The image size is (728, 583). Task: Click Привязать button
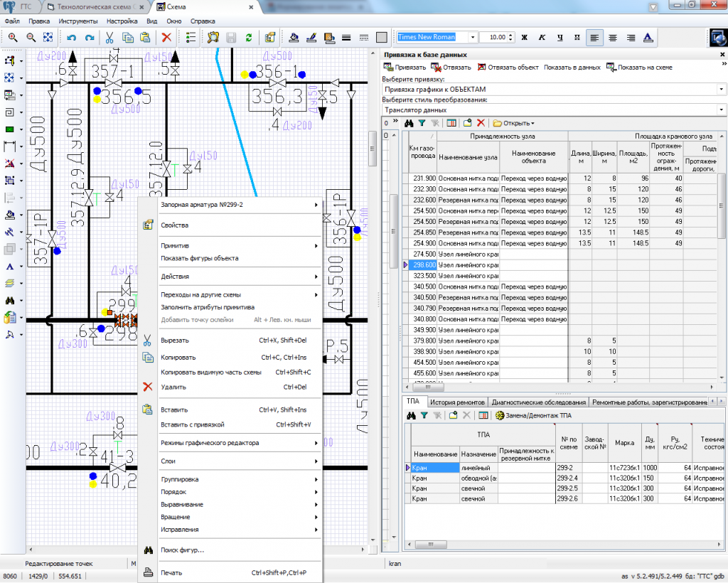coord(405,68)
